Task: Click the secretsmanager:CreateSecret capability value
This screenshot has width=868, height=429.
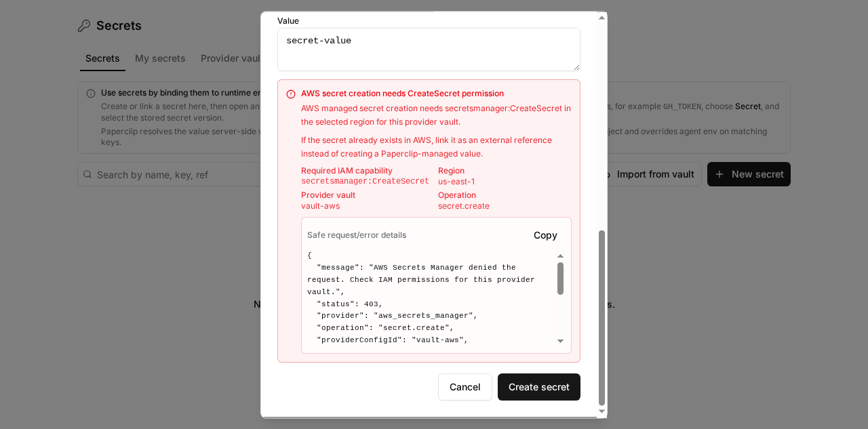Action: tap(365, 182)
